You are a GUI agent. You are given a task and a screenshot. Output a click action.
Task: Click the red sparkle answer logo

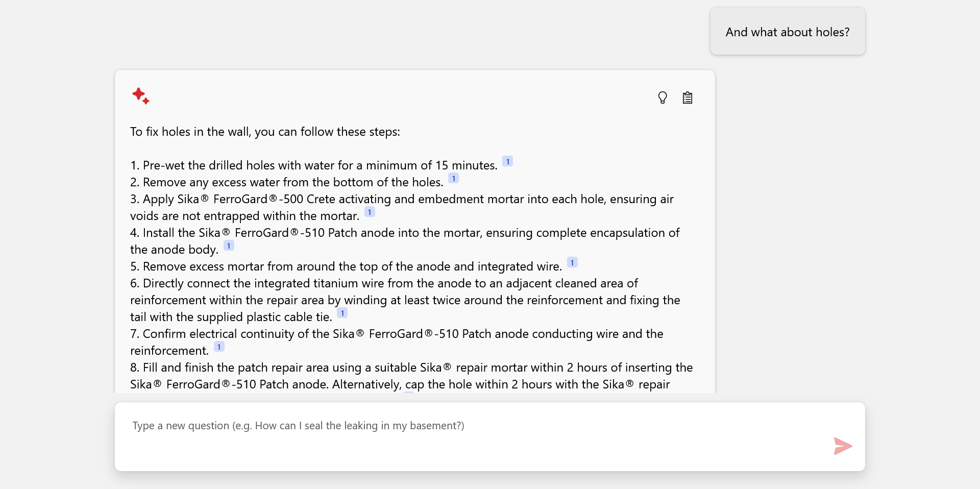tap(140, 95)
